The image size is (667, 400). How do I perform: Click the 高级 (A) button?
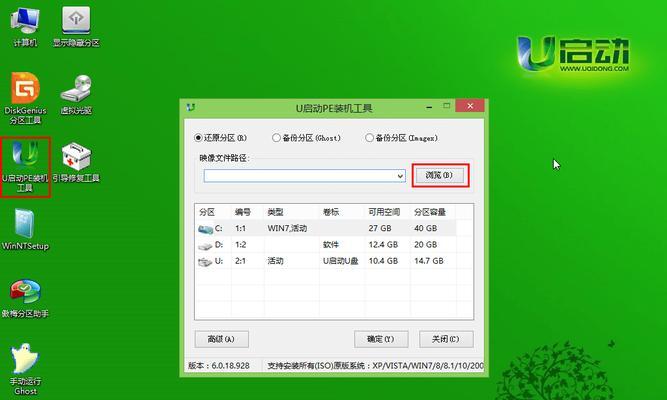coord(222,339)
